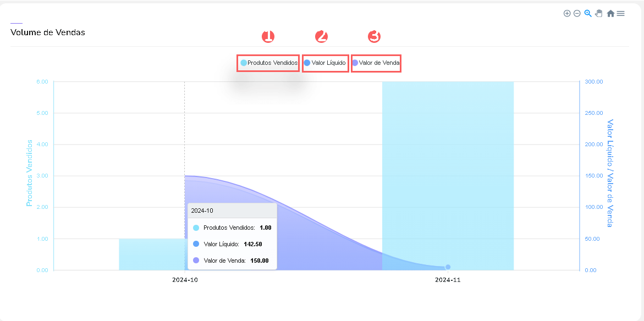Select the 2024-11 axis label
644x321 pixels.
click(448, 280)
